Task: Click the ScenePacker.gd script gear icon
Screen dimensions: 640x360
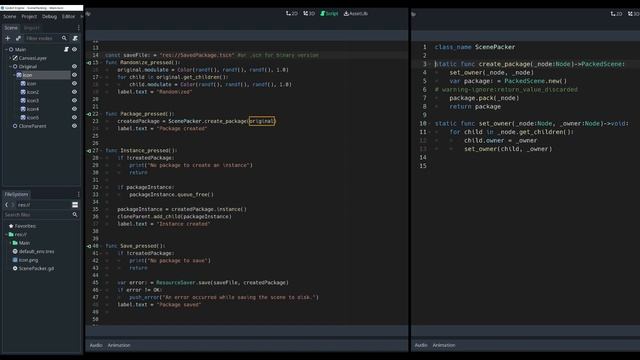Action: (15, 269)
